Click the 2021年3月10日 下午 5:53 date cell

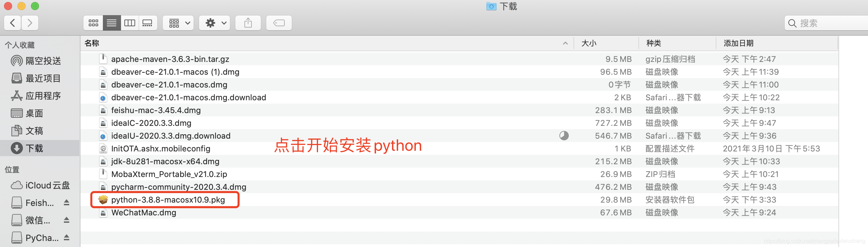tap(771, 149)
